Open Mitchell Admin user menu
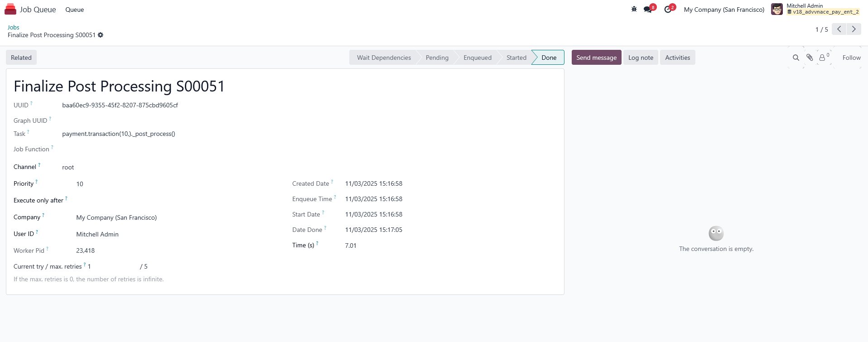Image resolution: width=868 pixels, height=342 pixels. tap(816, 10)
